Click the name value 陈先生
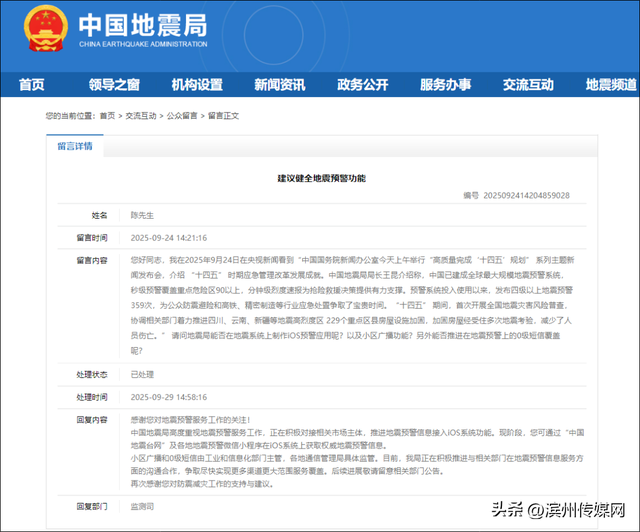 (142, 215)
